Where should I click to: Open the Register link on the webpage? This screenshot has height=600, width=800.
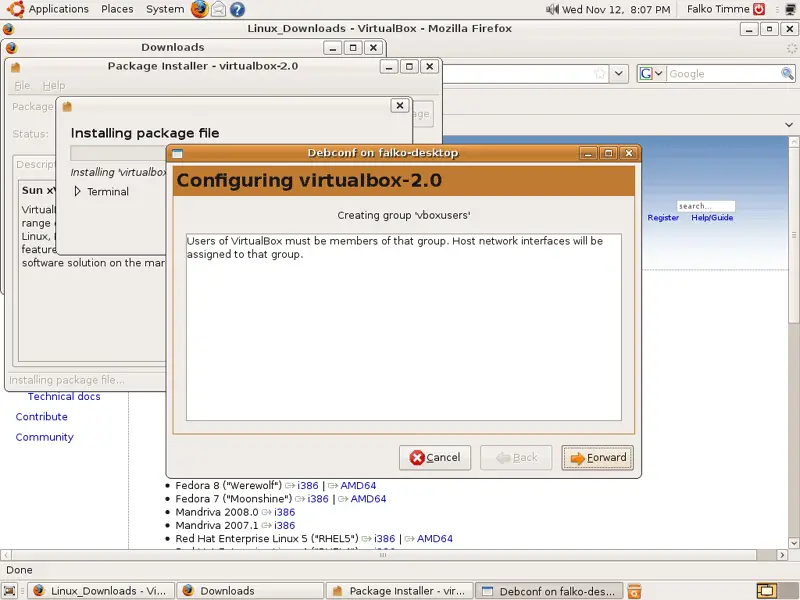pos(663,218)
